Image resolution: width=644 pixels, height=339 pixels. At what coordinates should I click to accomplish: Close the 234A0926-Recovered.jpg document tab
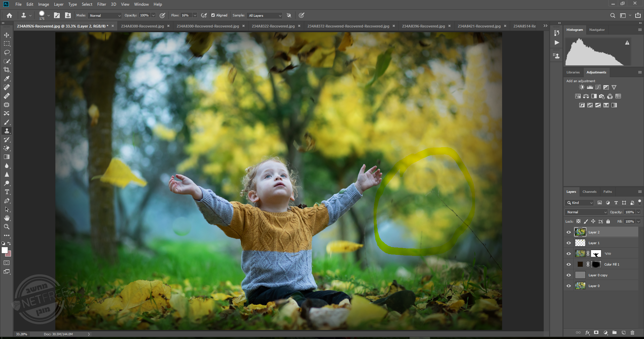click(x=113, y=26)
